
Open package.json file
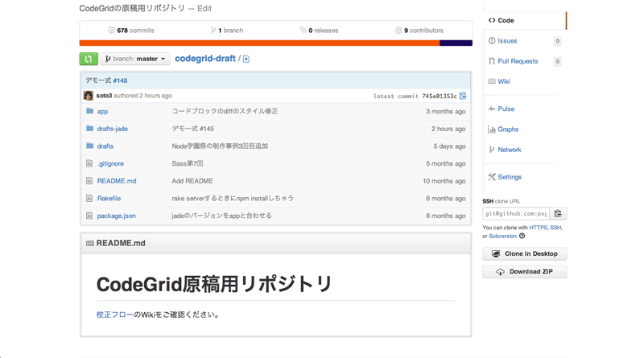click(116, 216)
